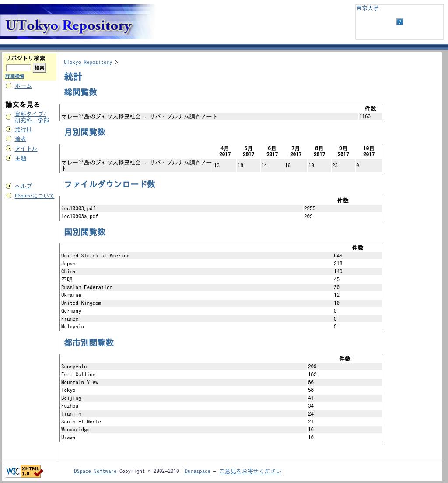Screen dimensions: 448x483
Task: Select the Woodbridge city row
Action: pos(221,430)
